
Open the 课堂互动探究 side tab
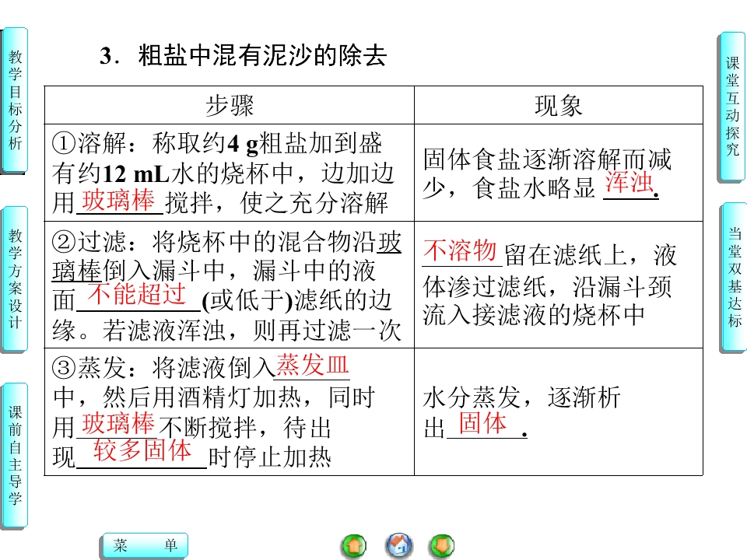click(732, 107)
